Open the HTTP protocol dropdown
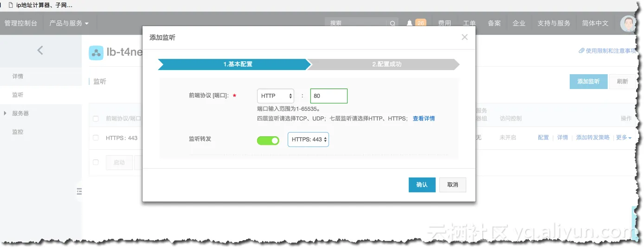 276,96
